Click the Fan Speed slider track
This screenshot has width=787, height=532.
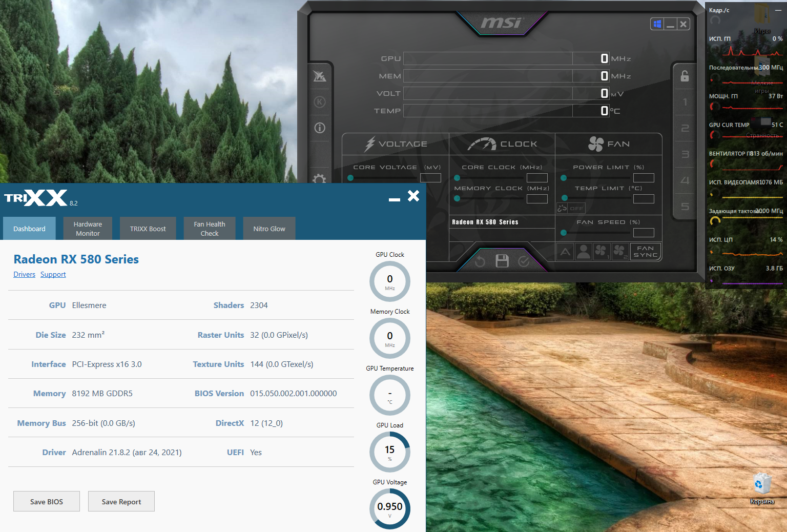coord(596,233)
